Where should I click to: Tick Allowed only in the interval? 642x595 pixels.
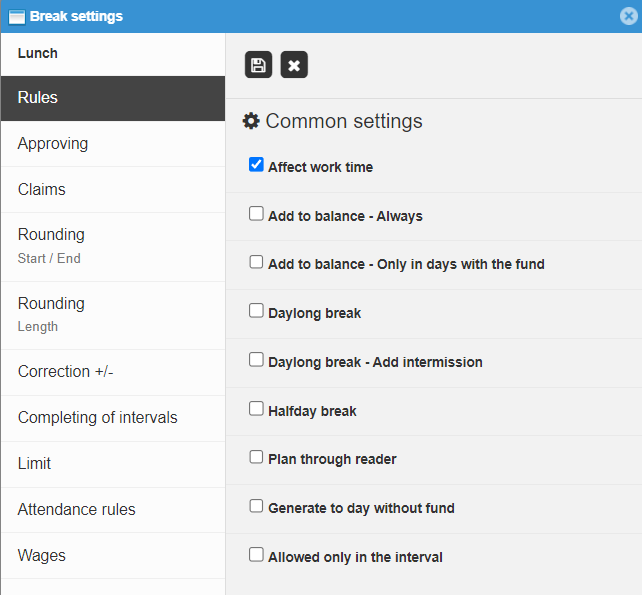pos(256,554)
